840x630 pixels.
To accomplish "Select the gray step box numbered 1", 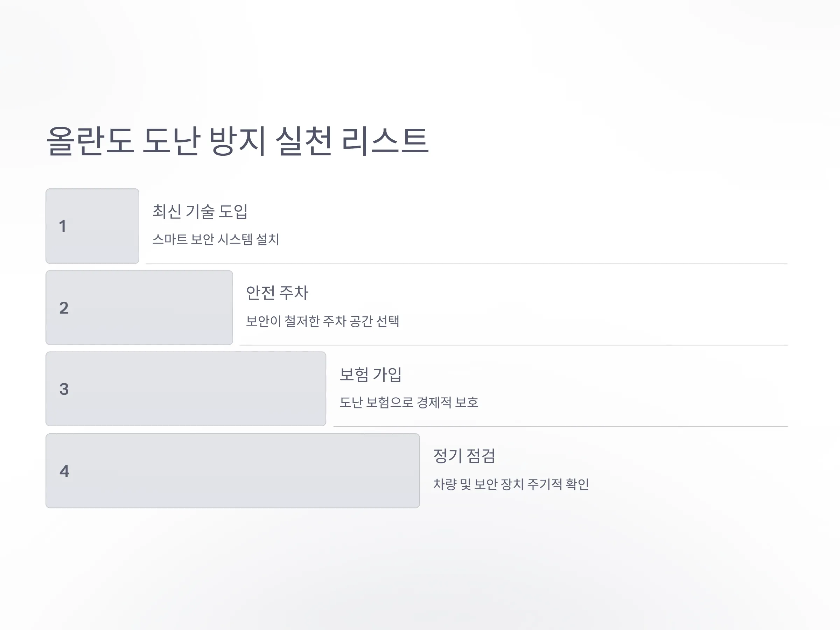I will 92,226.
